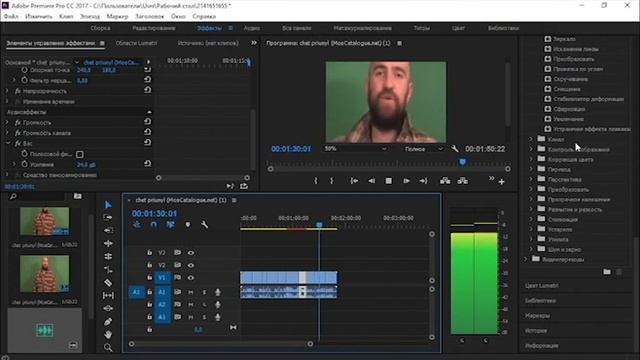The image size is (640, 360).
Task: Enable voice-over record on A2 track
Action: [x=218, y=304]
